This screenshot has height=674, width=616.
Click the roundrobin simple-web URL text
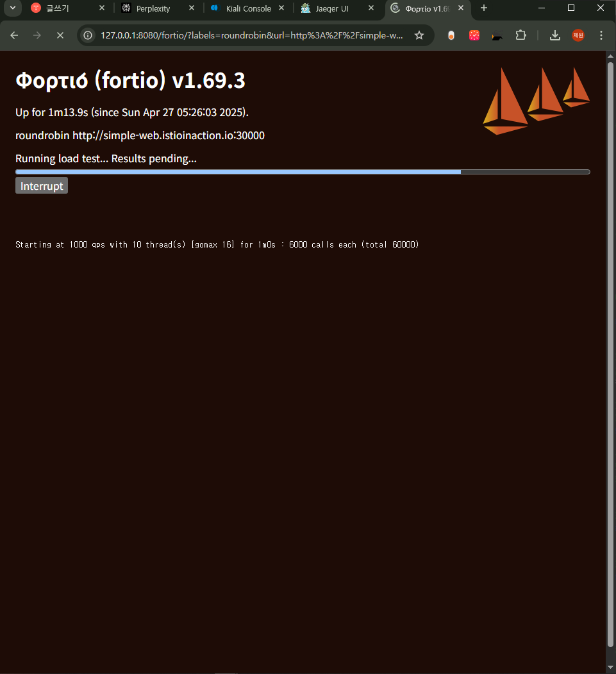140,135
